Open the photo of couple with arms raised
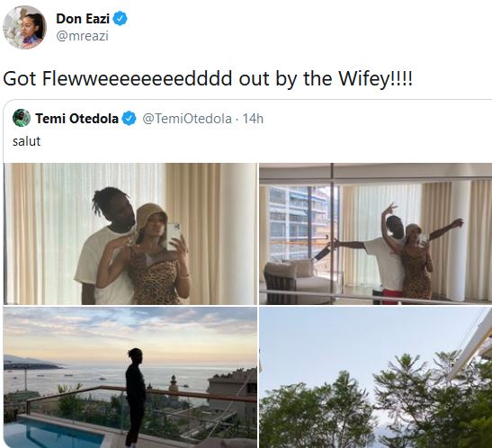The image size is (492, 448). [x=375, y=234]
